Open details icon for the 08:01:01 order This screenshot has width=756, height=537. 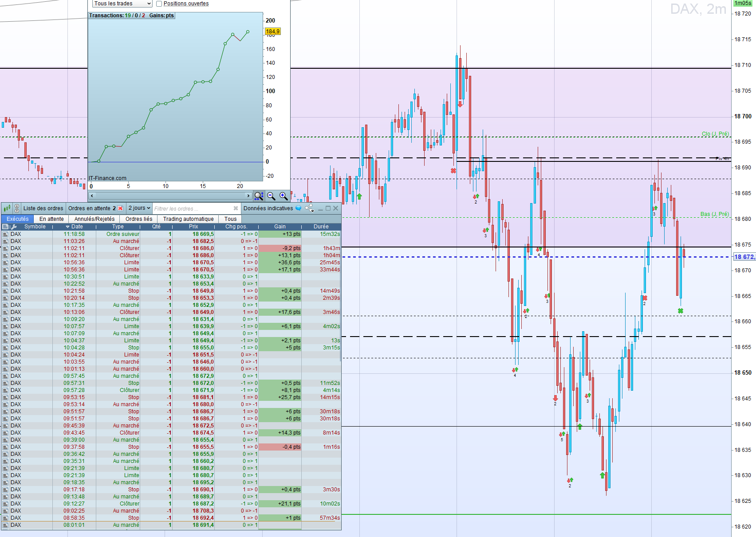pyautogui.click(x=5, y=525)
